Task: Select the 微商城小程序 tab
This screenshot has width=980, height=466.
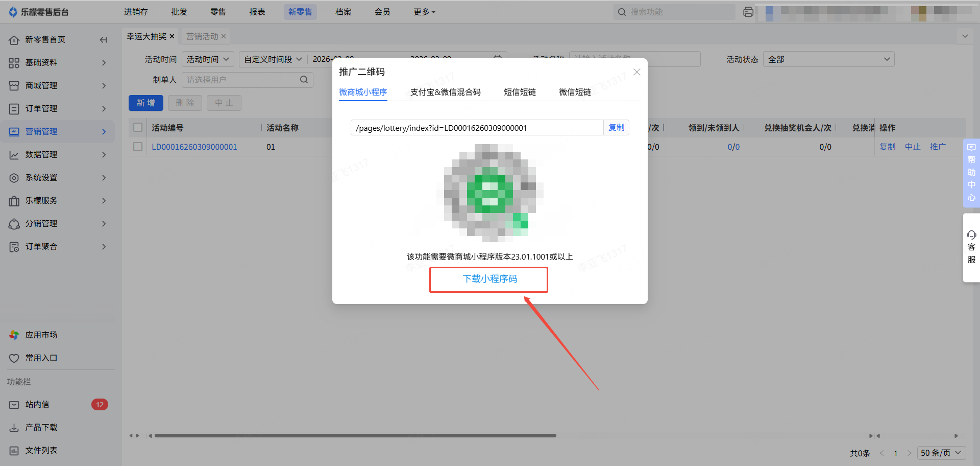Action: tap(363, 92)
